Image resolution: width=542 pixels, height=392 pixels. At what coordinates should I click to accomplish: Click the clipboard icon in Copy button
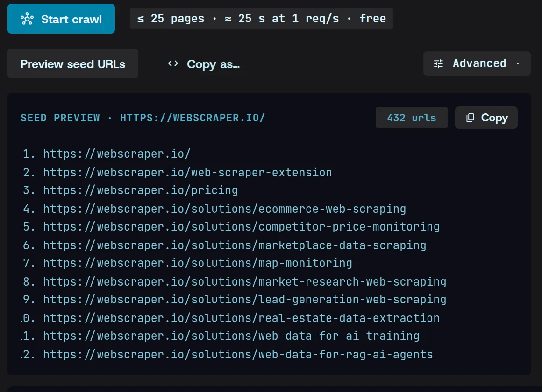pyautogui.click(x=470, y=118)
